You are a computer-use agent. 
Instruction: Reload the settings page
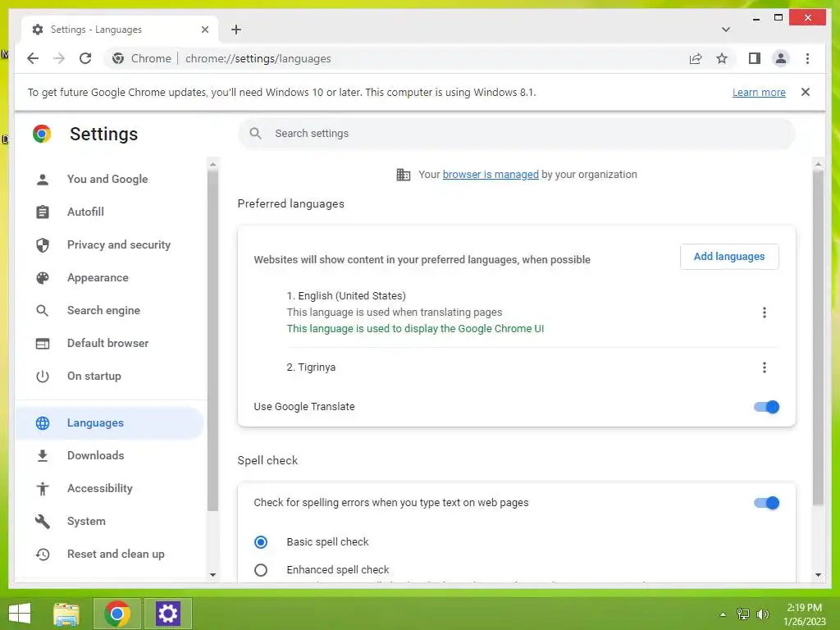click(x=85, y=58)
